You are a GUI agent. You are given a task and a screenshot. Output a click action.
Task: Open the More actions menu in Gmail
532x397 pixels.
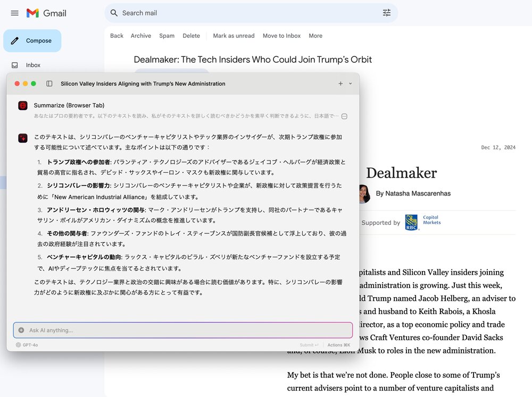(x=315, y=36)
